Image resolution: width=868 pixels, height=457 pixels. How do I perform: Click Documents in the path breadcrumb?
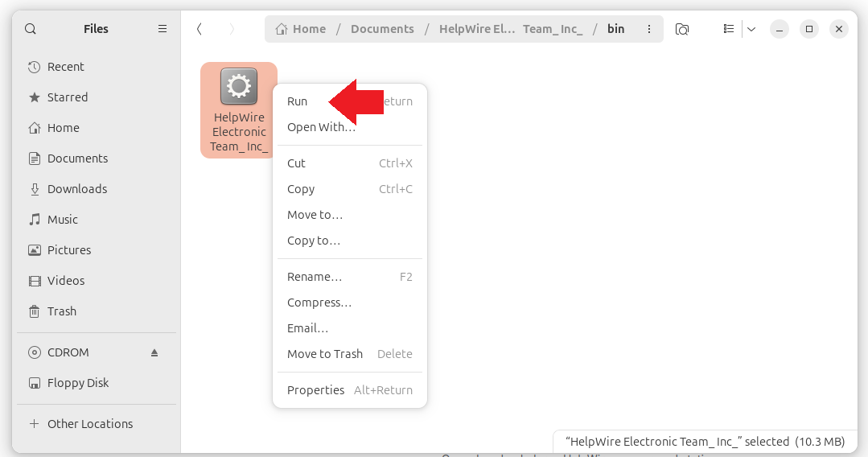[x=382, y=29]
